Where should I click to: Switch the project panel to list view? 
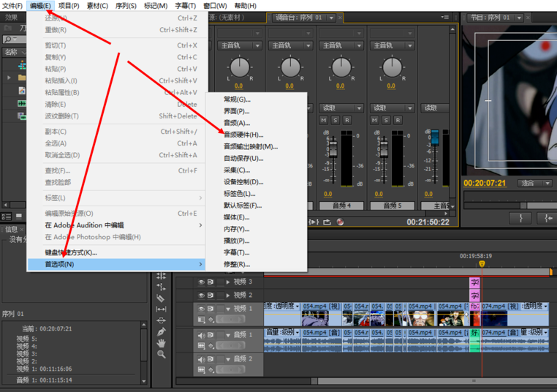click(x=7, y=216)
